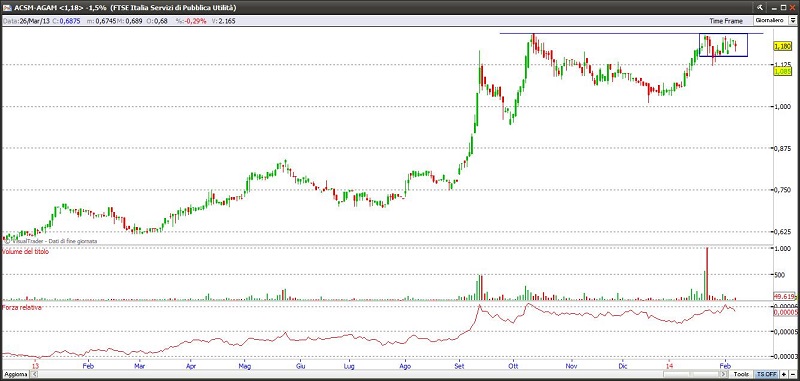Click the 1,000 price axis label

click(x=783, y=106)
